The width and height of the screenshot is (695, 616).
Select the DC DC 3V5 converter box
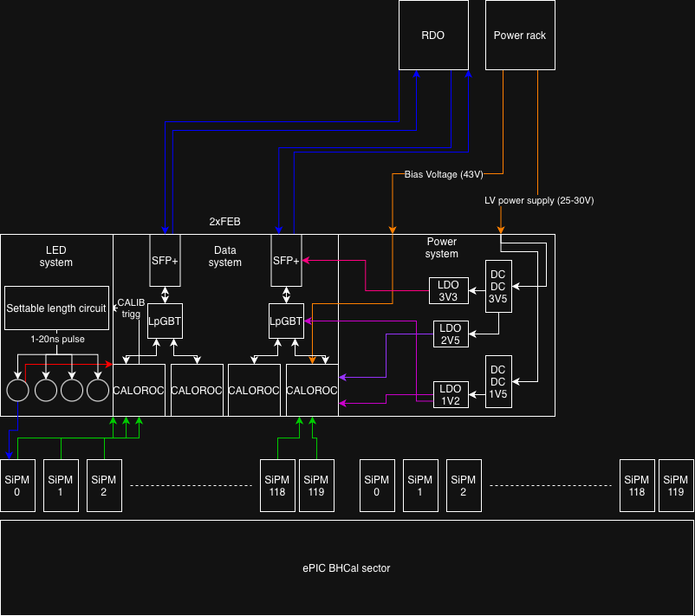pos(498,286)
